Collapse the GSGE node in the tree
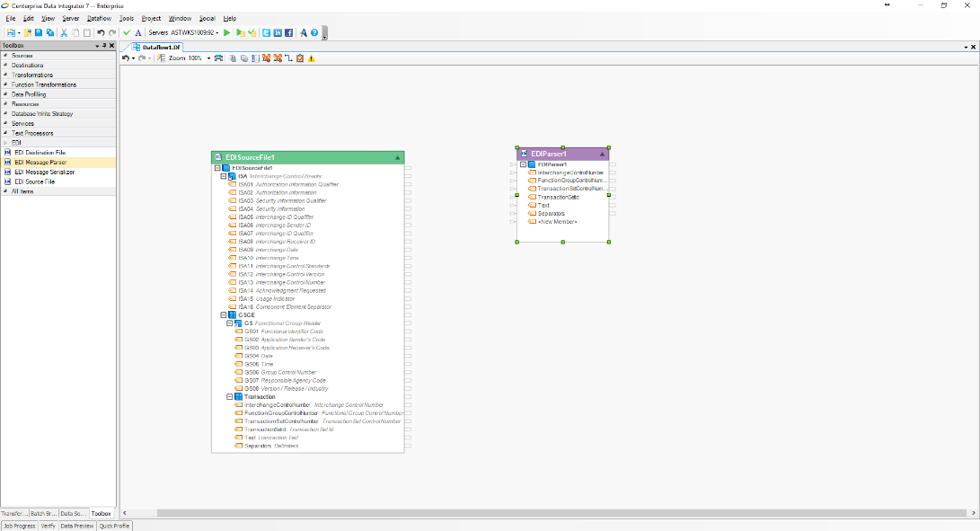980x531 pixels. point(224,315)
